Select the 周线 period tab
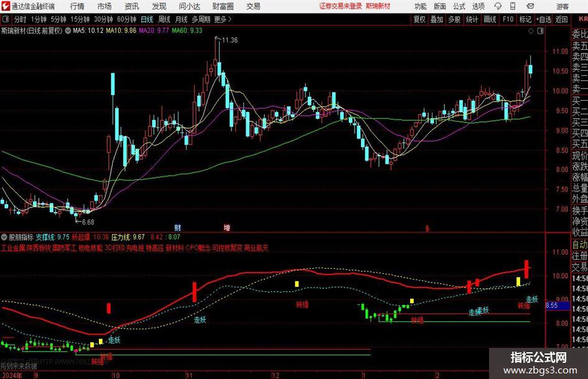The image size is (588, 379). coord(164,19)
